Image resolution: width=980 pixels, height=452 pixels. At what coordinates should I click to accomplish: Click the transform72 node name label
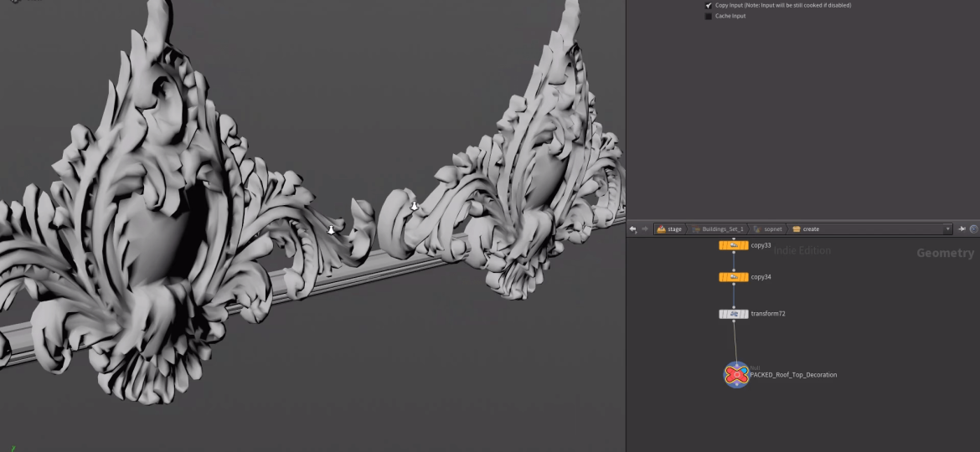click(767, 314)
